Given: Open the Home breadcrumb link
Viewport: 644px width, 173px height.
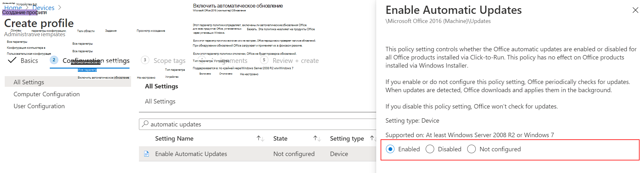Looking at the screenshot, I should [13, 8].
